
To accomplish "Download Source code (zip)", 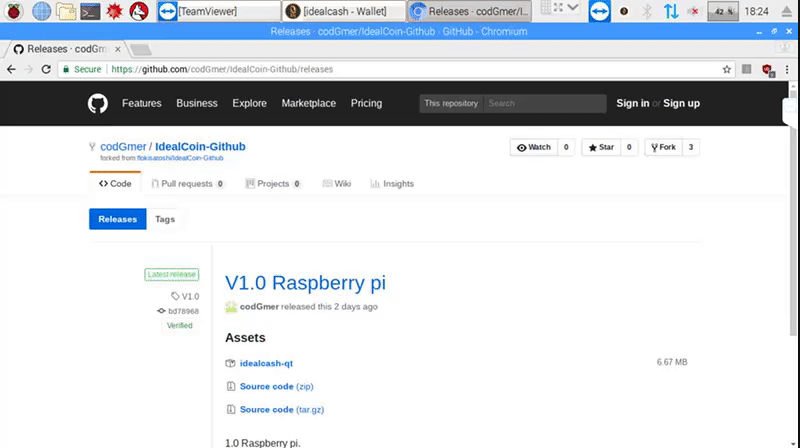I will point(277,386).
